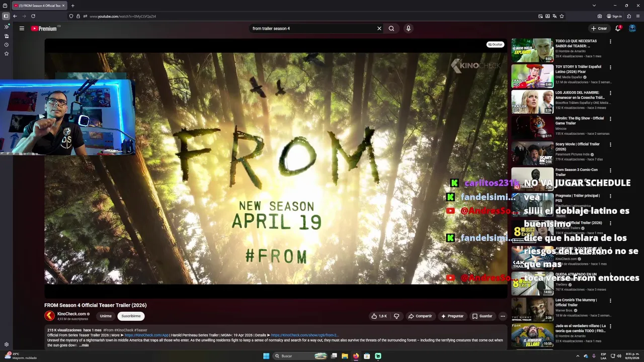Reload the current page
Image resolution: width=644 pixels, height=362 pixels.
click(x=33, y=16)
